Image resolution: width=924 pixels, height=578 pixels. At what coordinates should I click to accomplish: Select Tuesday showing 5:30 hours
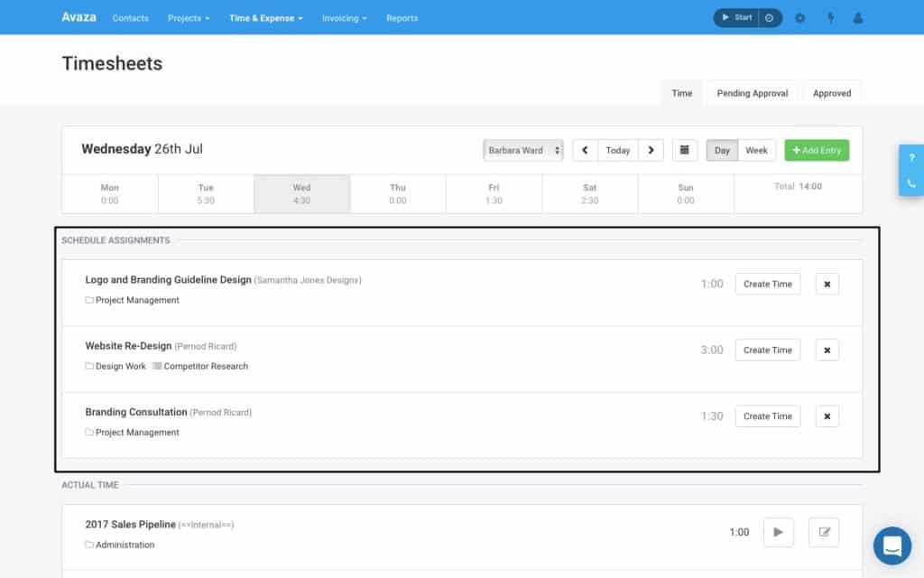pos(206,192)
